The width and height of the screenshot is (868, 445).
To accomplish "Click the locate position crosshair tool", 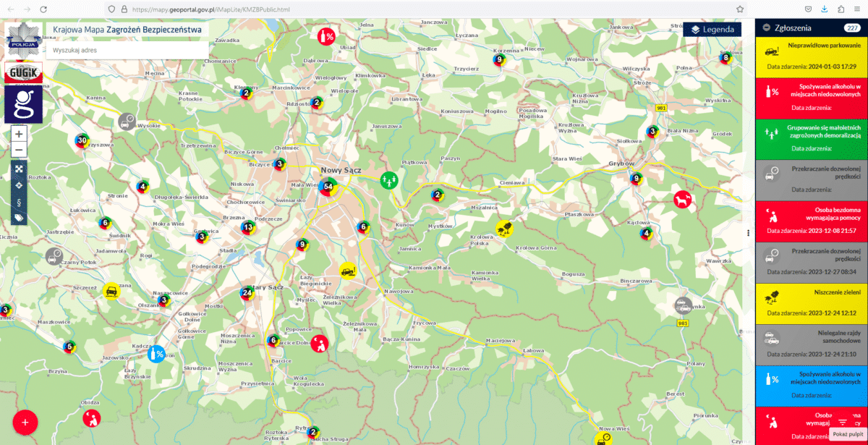I will (20, 185).
